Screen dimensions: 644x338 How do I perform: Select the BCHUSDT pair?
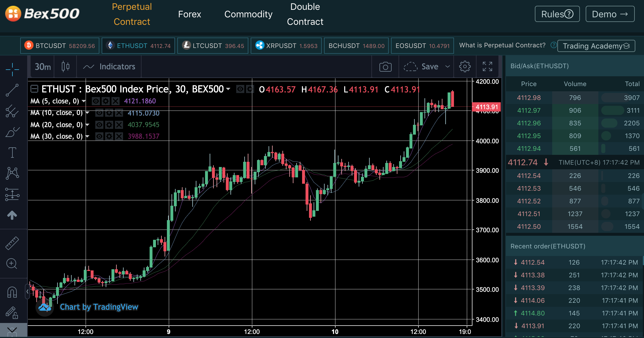[x=356, y=46]
